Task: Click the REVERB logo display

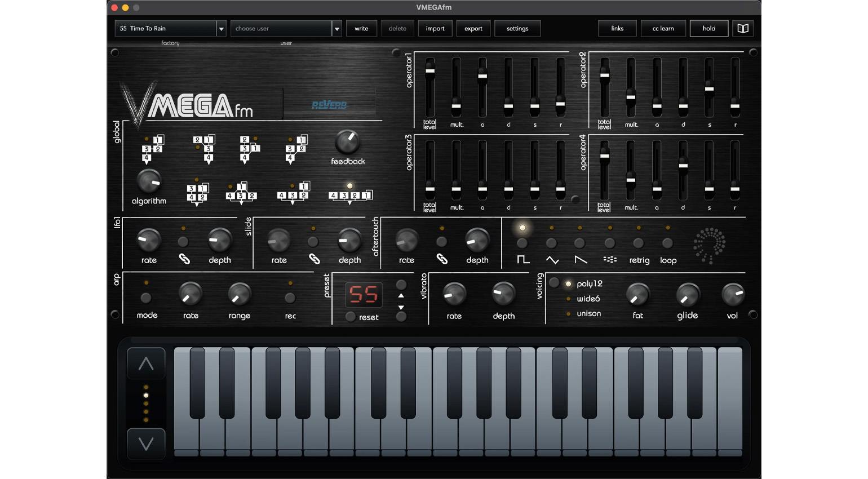Action: click(x=330, y=105)
